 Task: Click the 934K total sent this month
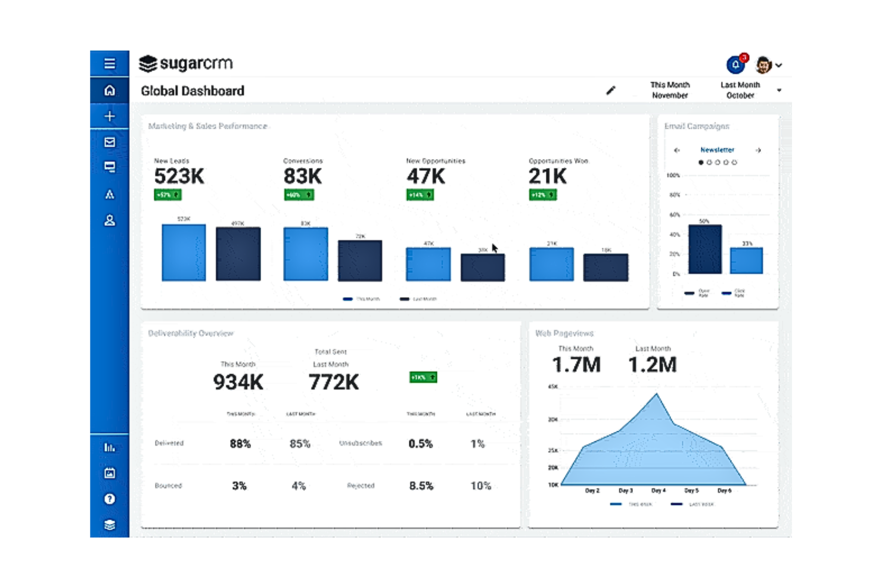[x=238, y=382]
